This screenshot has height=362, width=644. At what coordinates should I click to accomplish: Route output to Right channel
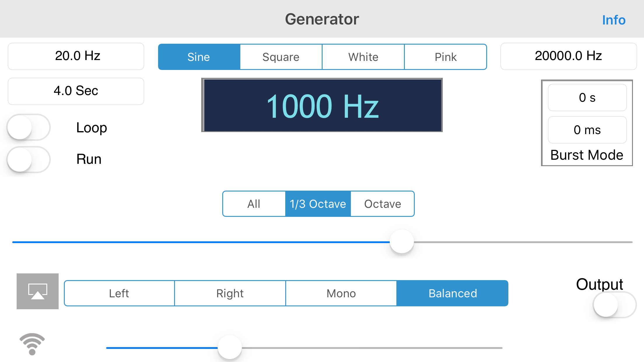(x=230, y=293)
